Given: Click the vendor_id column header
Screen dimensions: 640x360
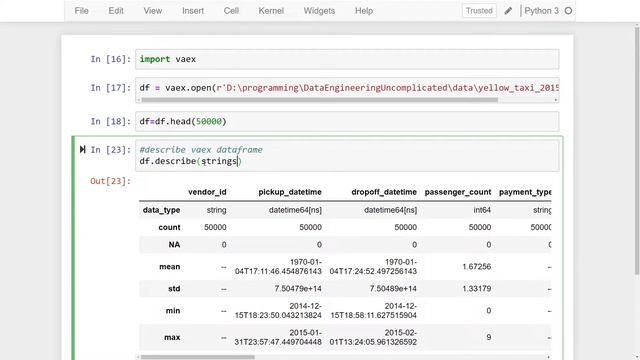Looking at the screenshot, I should pos(207,192).
